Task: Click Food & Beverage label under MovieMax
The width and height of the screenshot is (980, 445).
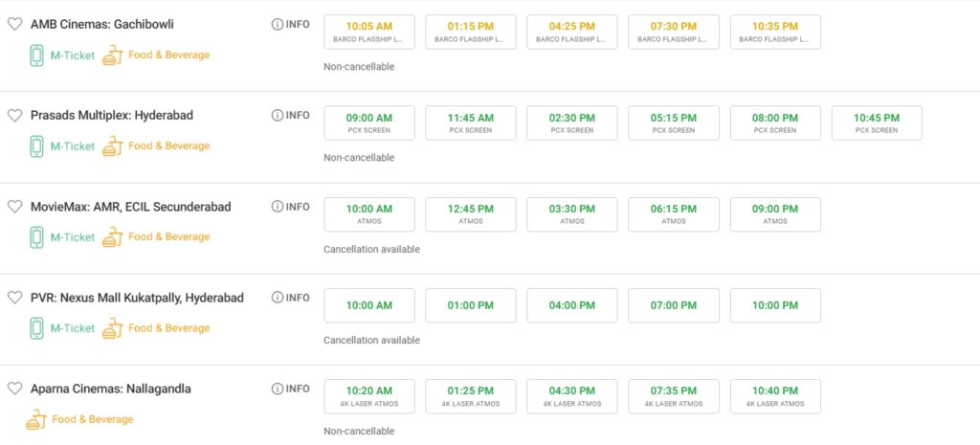Action: [x=168, y=236]
